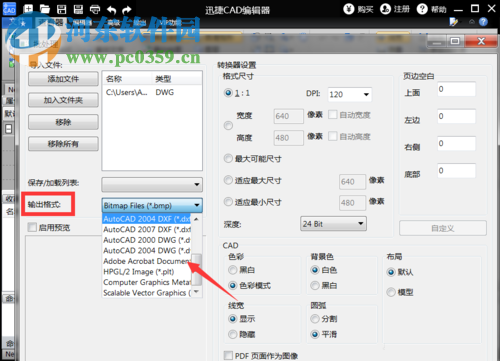Choose Computer Graphics Metafile format
The width and height of the screenshot is (500, 361).
click(147, 282)
